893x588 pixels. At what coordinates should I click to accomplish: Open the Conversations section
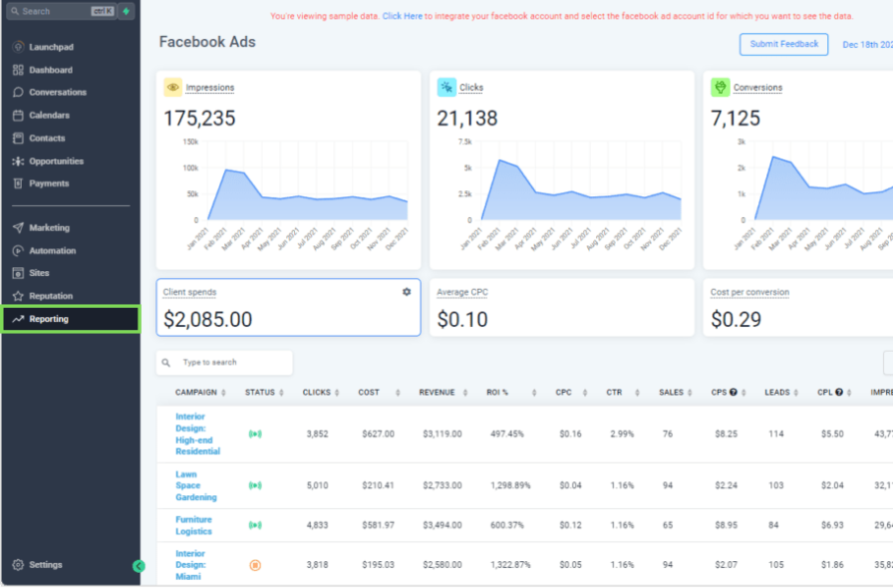coord(58,93)
